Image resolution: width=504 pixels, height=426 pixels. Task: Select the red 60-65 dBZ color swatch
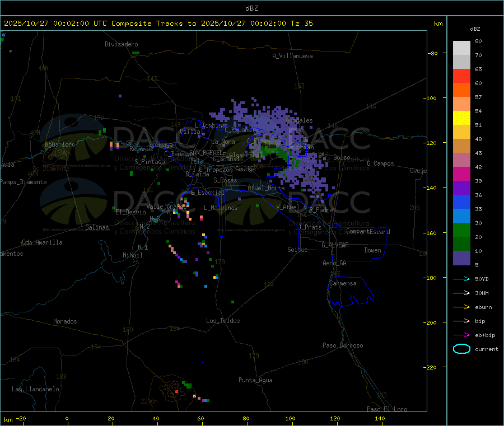461,76
